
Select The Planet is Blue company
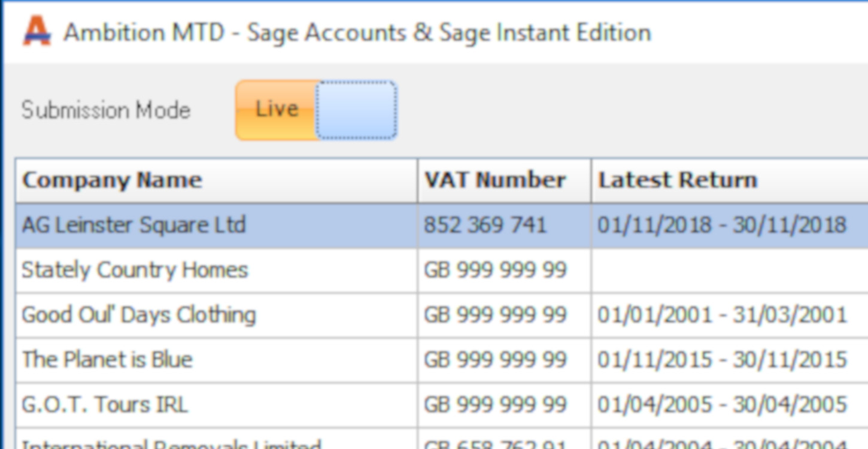[x=107, y=360]
